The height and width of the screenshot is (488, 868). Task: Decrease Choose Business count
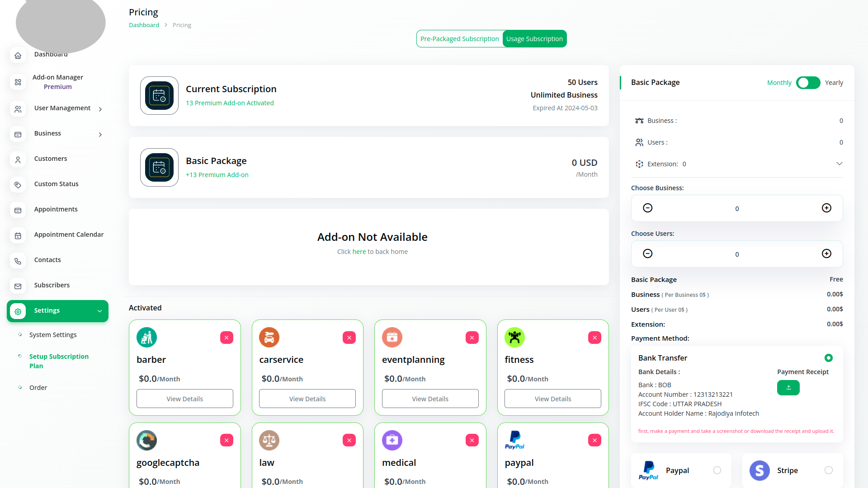pyautogui.click(x=648, y=208)
